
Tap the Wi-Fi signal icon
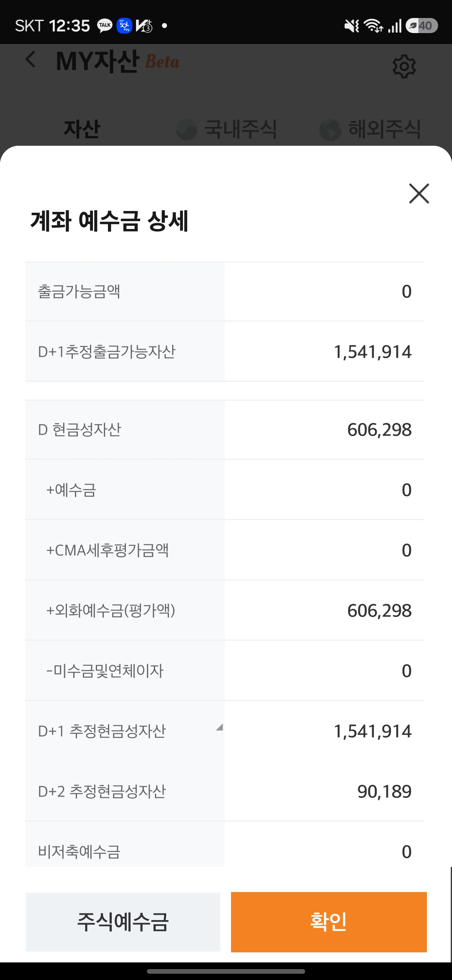[x=373, y=26]
